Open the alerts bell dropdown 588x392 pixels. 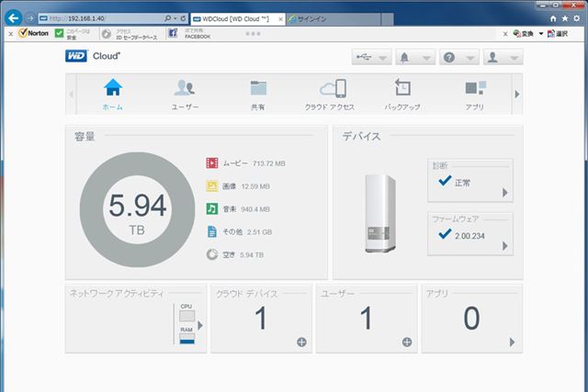[x=415, y=57]
